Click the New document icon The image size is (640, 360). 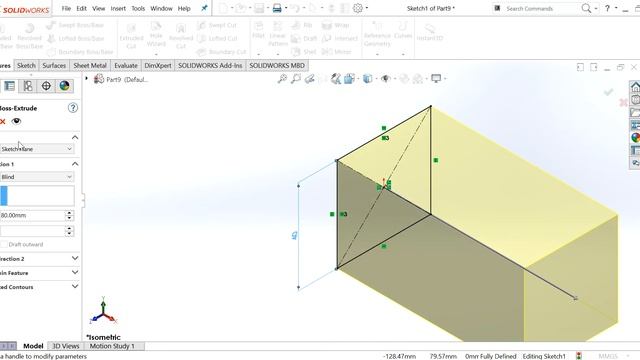pyautogui.click(x=223, y=8)
